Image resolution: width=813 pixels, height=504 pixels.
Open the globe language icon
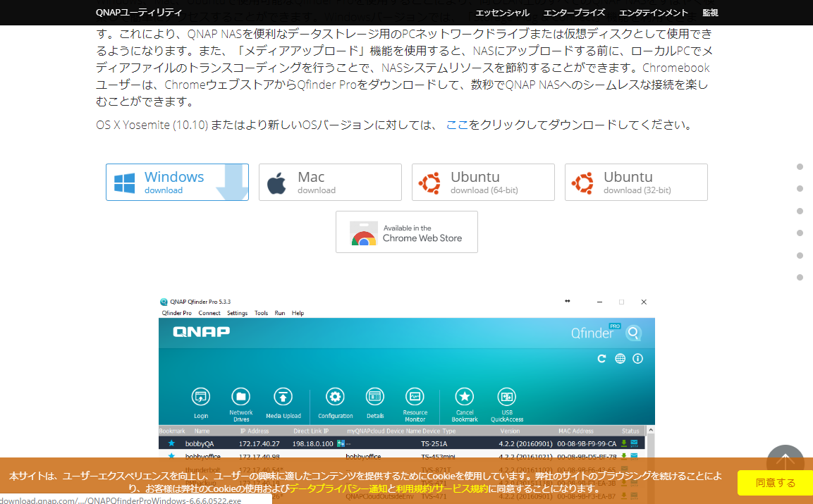click(620, 358)
